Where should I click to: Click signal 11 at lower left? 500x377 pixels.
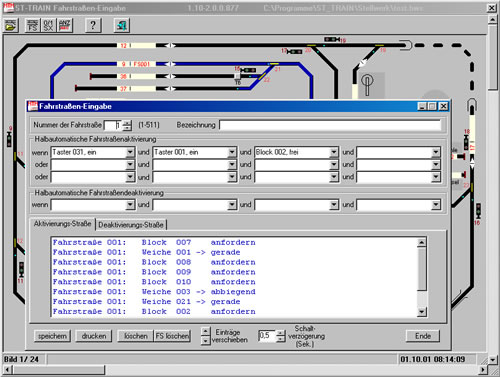[21, 269]
